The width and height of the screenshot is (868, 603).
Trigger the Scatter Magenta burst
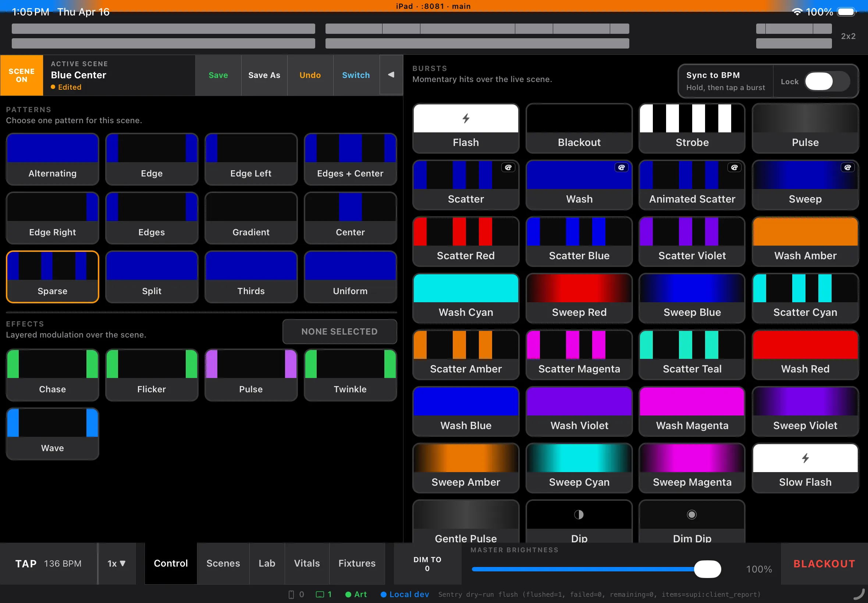tap(579, 355)
